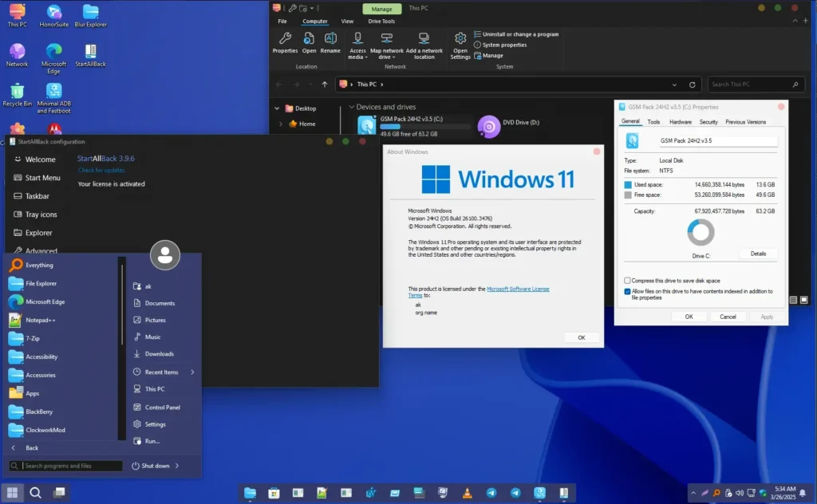The height and width of the screenshot is (504, 817).
Task: Open the DVD Drive (D:) icon
Action: coord(488,126)
